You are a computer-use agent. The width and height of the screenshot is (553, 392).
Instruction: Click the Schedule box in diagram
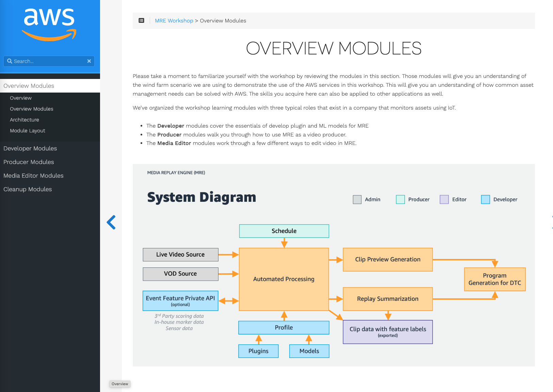coord(284,231)
